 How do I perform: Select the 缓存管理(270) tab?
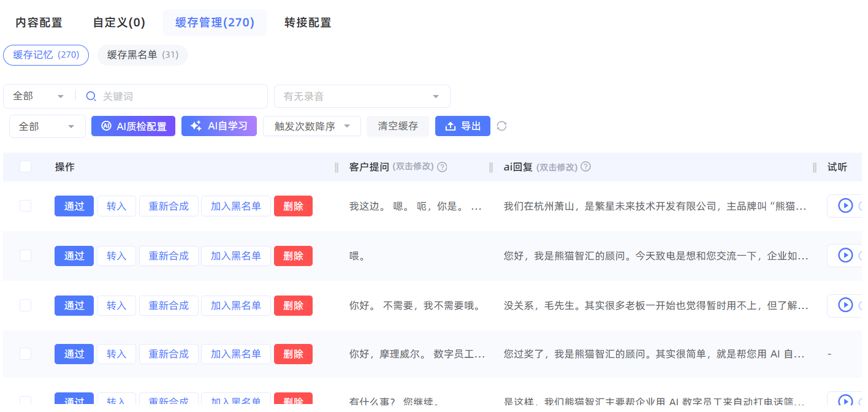coord(215,23)
